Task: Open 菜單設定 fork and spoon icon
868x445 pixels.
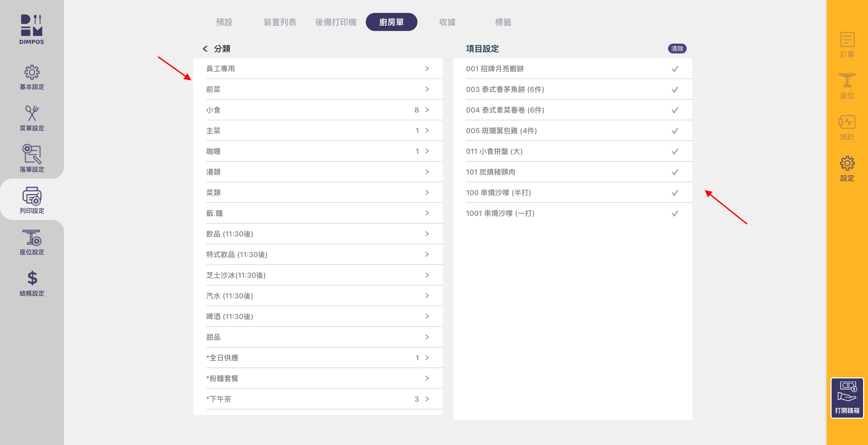Action: click(32, 113)
